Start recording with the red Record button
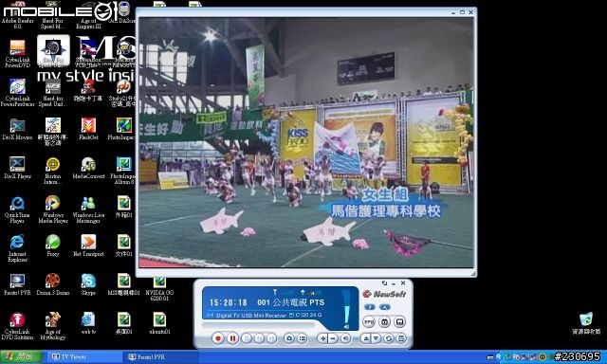The height and width of the screenshot is (364, 607). [217, 338]
